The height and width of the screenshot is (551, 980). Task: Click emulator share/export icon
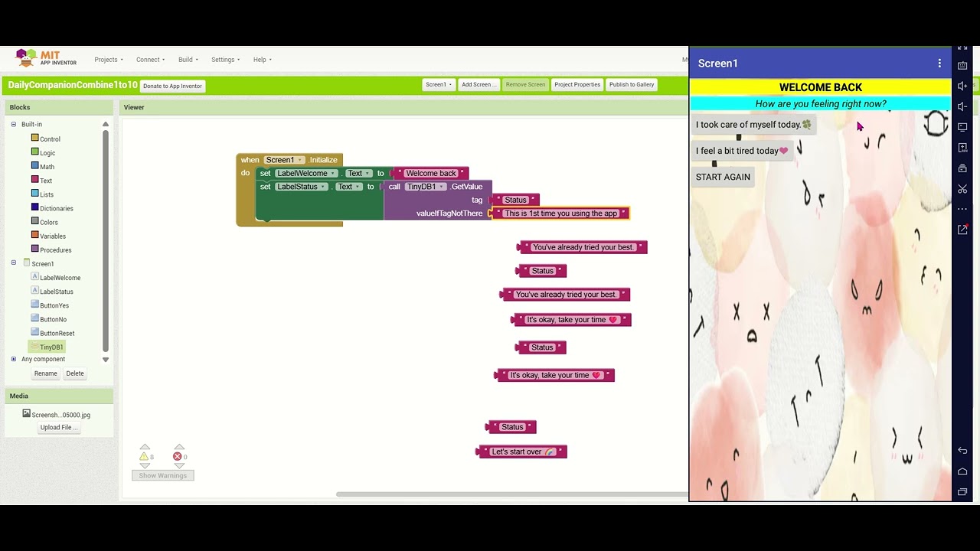(962, 230)
